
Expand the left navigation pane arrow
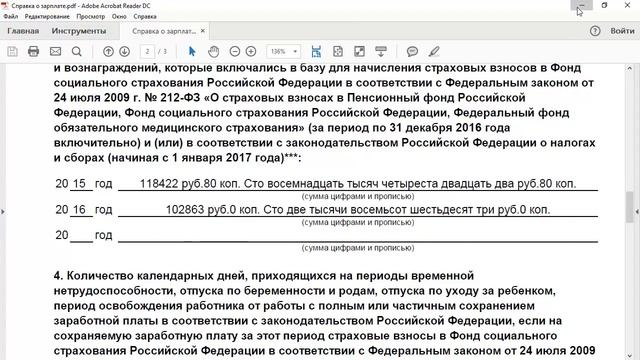tap(3, 211)
